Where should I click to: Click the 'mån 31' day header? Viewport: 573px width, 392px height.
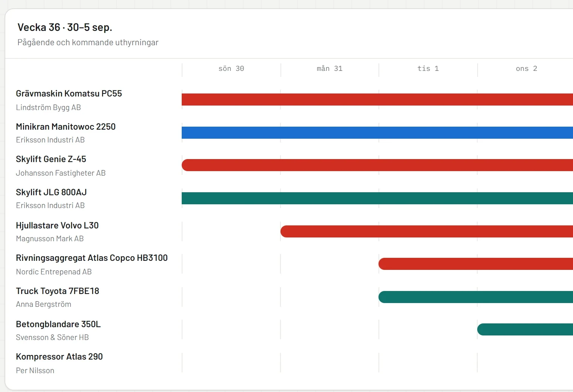click(330, 69)
